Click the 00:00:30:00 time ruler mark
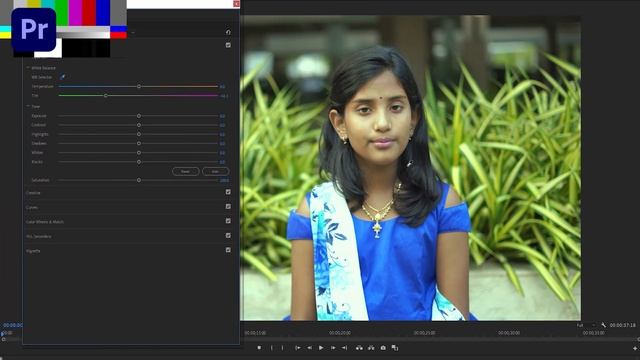The image size is (640, 360). pyautogui.click(x=509, y=333)
